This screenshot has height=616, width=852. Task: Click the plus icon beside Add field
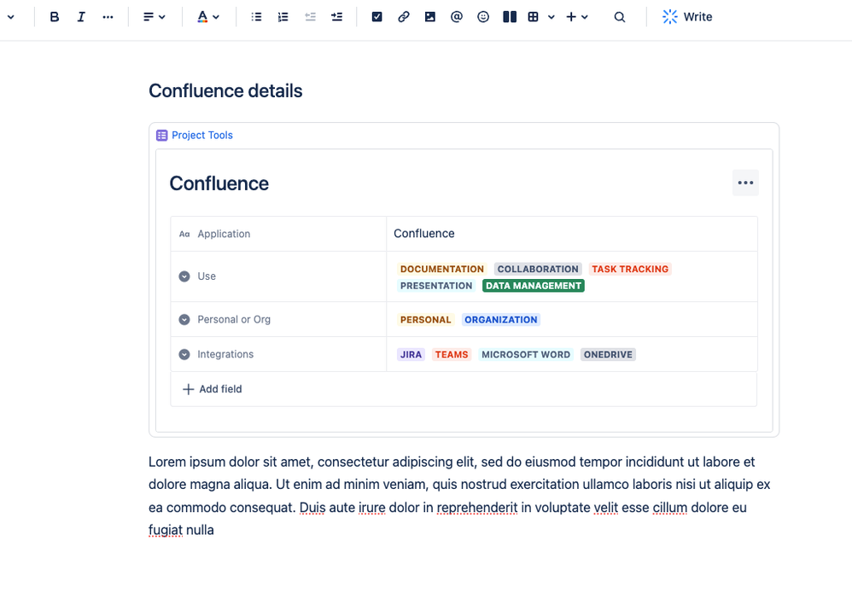pos(188,389)
